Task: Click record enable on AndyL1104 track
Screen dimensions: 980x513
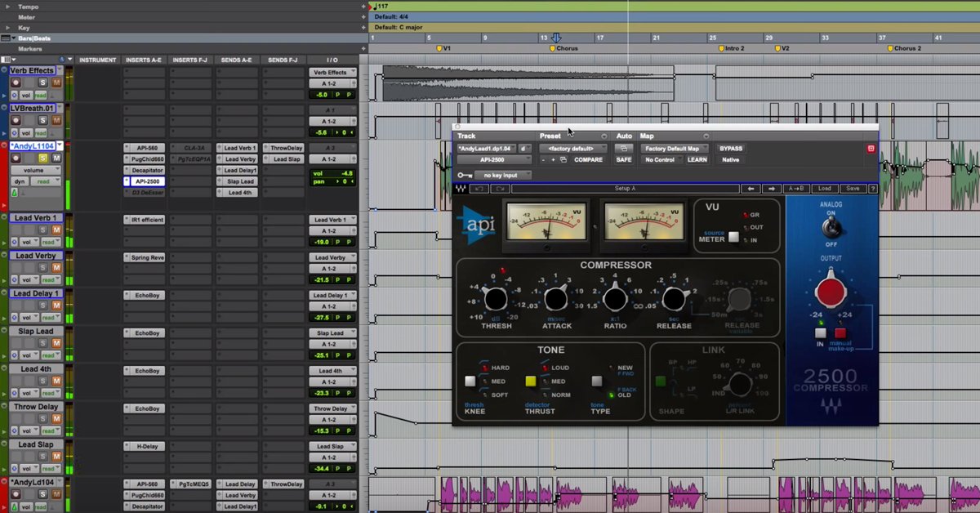Action: point(15,158)
